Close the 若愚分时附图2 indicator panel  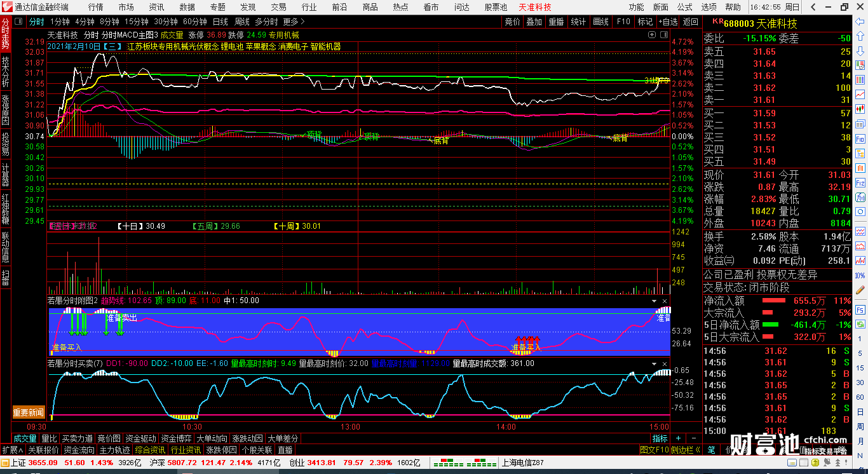pyautogui.click(x=665, y=301)
